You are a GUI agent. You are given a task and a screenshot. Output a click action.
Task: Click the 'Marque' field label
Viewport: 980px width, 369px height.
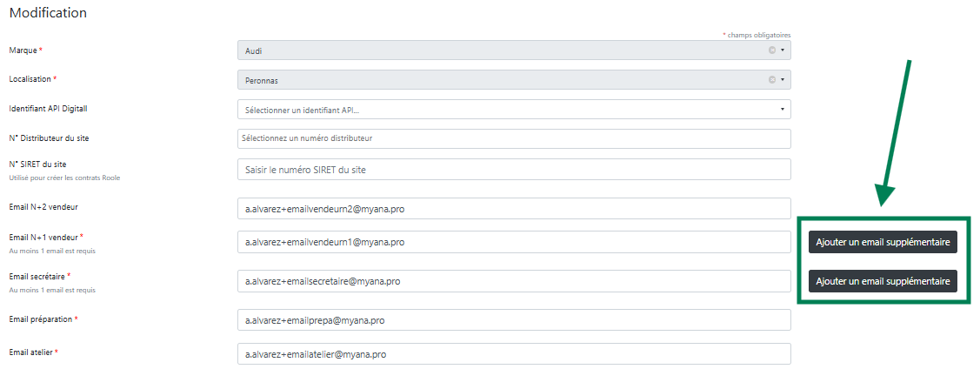pos(23,50)
